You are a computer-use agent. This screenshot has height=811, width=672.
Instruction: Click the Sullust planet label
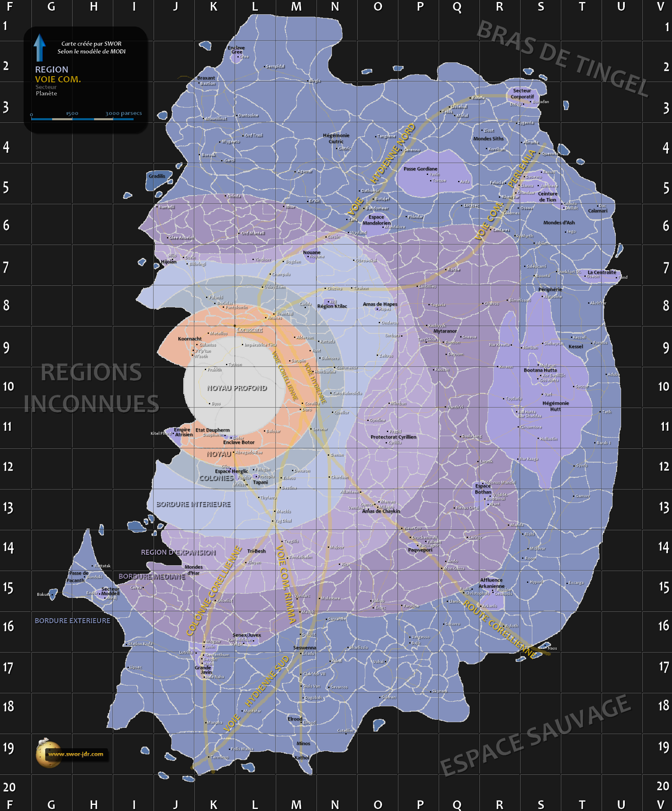point(308,634)
